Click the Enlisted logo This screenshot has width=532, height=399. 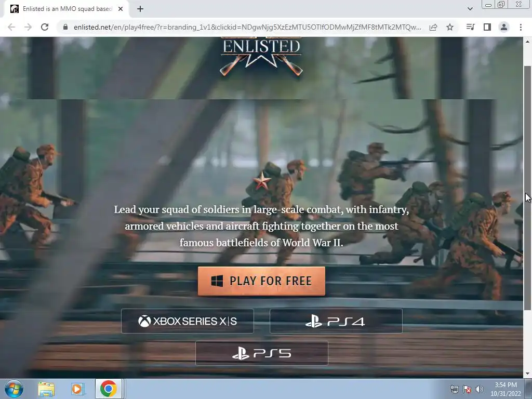tap(261, 56)
